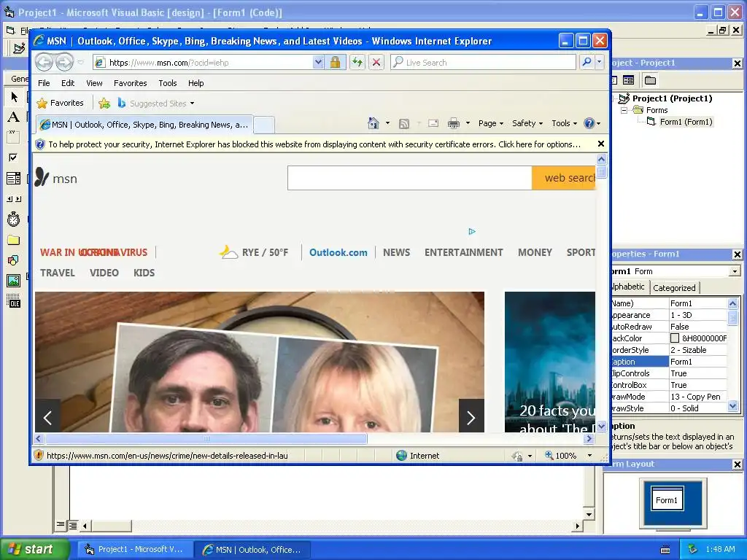Open the IE Favorites menu
Screen dimensions: 747x560
coord(130,83)
